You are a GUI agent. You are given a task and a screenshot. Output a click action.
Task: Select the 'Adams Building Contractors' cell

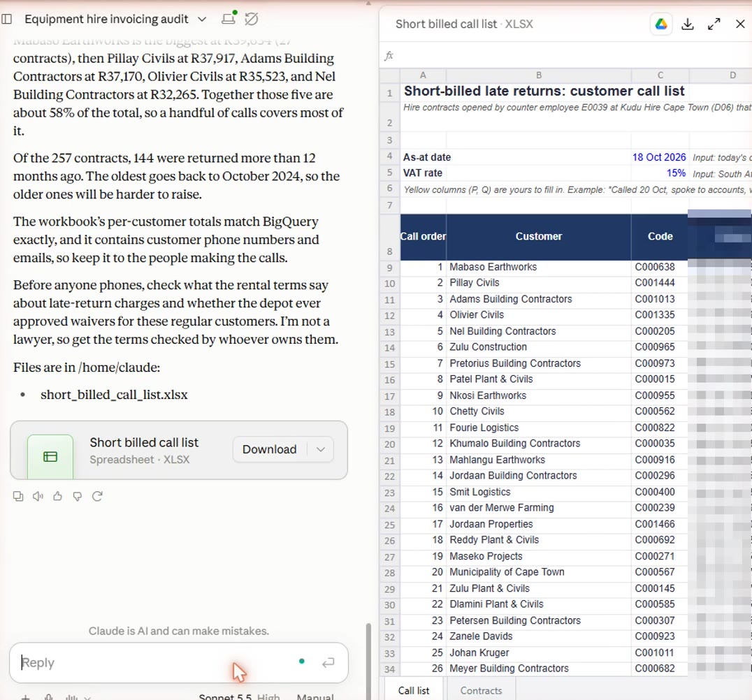[x=539, y=299]
